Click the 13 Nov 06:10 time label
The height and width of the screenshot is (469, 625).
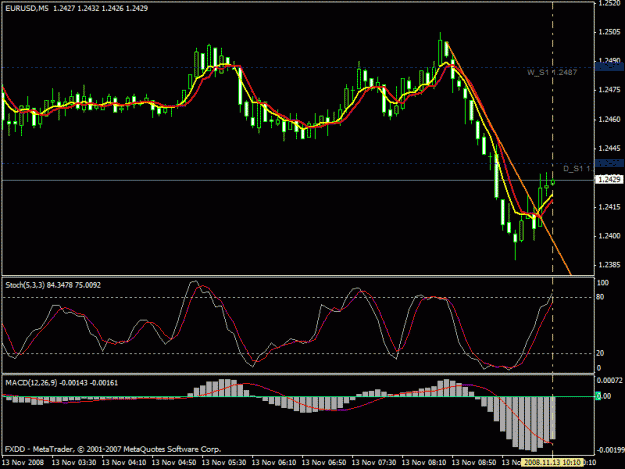pos(274,463)
